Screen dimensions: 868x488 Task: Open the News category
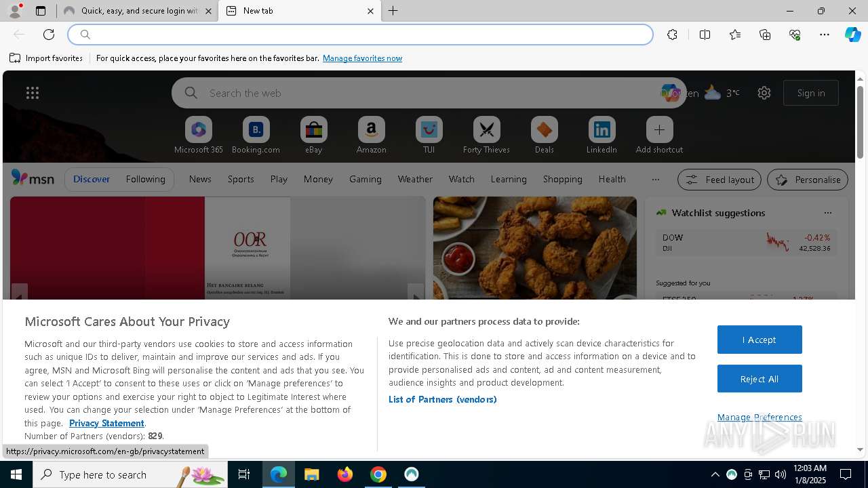tap(200, 179)
